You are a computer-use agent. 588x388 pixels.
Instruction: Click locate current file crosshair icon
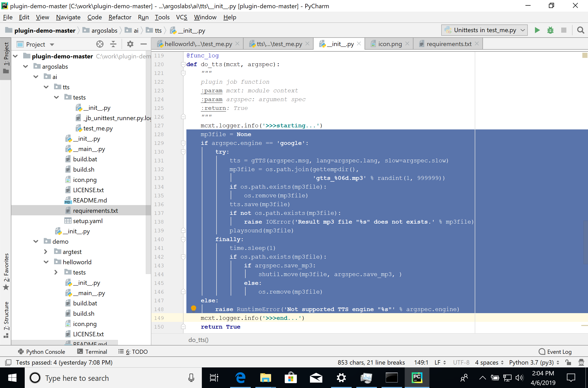(x=100, y=44)
